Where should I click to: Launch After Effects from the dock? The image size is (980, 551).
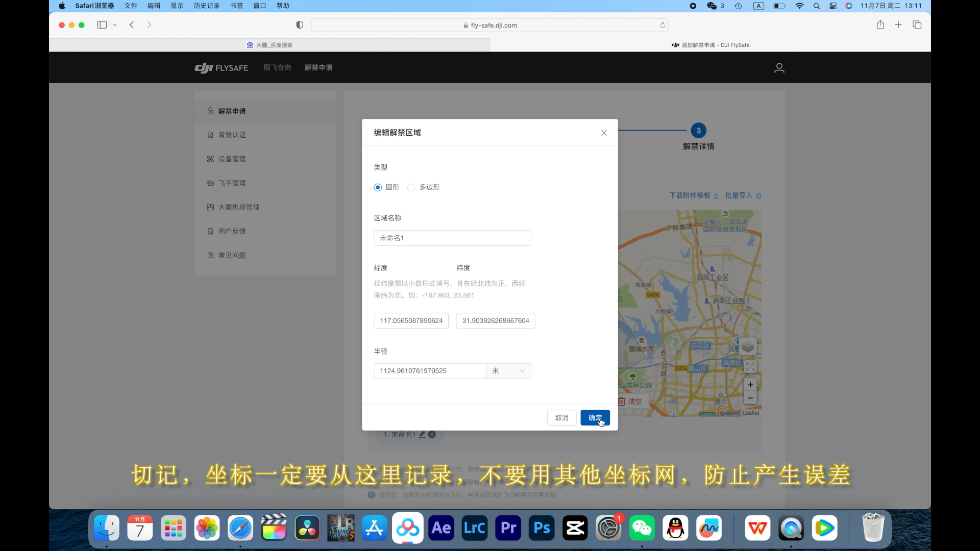[442, 528]
